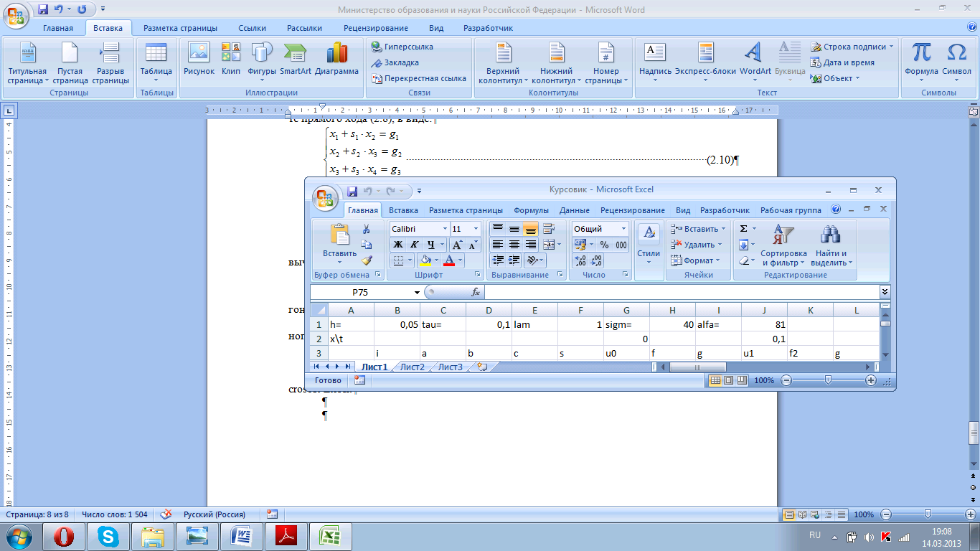Viewport: 980px width, 551px height.
Task: Insert a Word cover page (Титульная страница)
Action: pyautogui.click(x=27, y=63)
